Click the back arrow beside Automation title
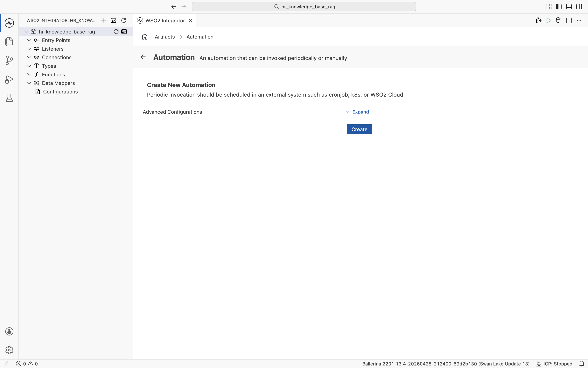The width and height of the screenshot is (588, 368). click(x=143, y=57)
